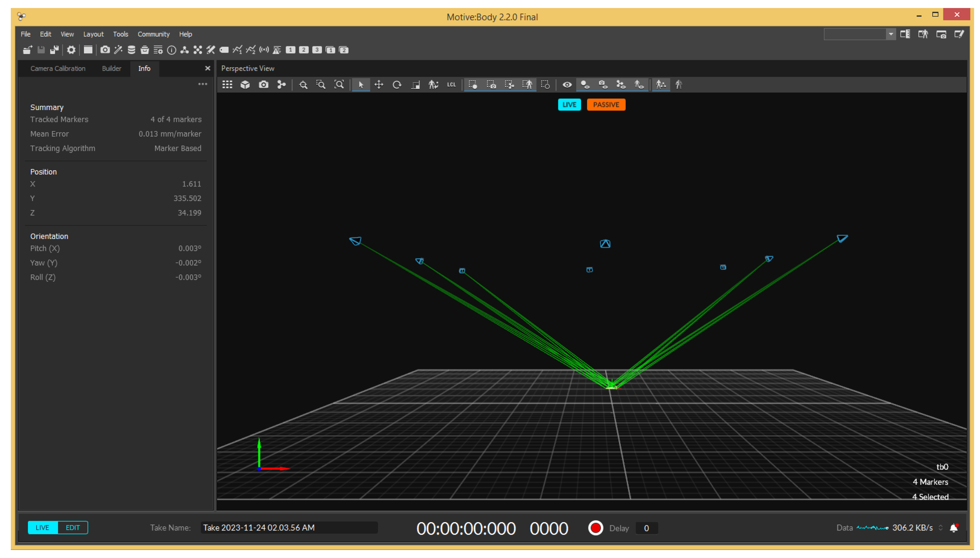Screen dimensions: 980x558
Task: Click the notification bell icon
Action: point(954,528)
